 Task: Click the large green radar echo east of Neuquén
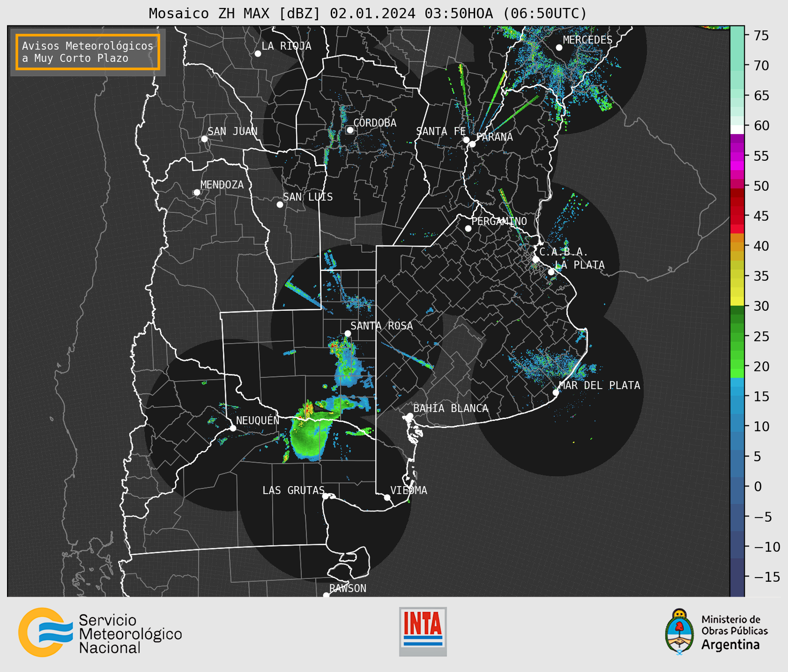tap(310, 436)
